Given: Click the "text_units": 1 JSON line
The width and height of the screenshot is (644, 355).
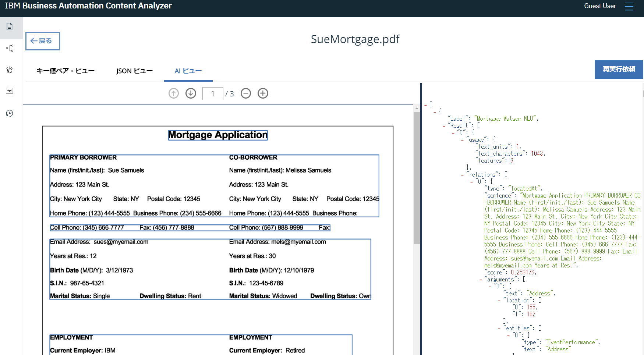Looking at the screenshot, I should pos(499,147).
